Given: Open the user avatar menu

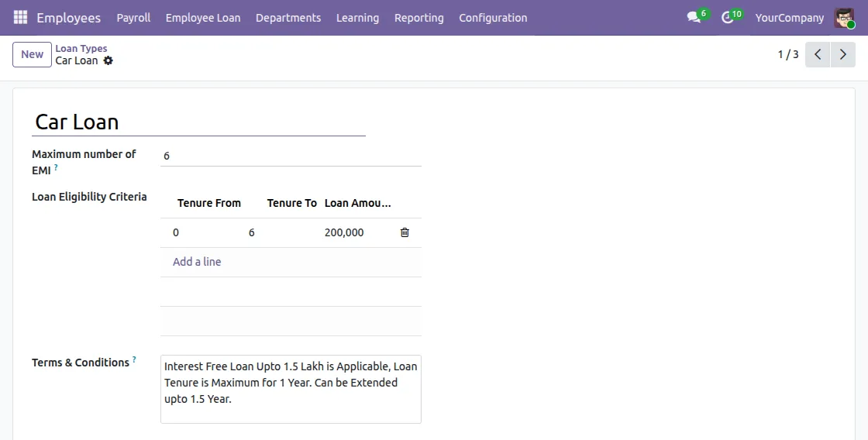Looking at the screenshot, I should tap(845, 18).
